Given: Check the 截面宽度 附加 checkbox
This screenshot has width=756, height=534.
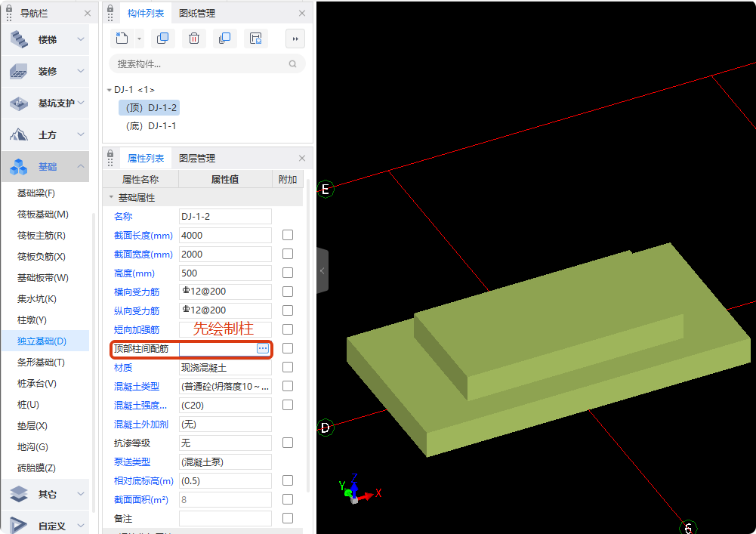Looking at the screenshot, I should [x=288, y=254].
